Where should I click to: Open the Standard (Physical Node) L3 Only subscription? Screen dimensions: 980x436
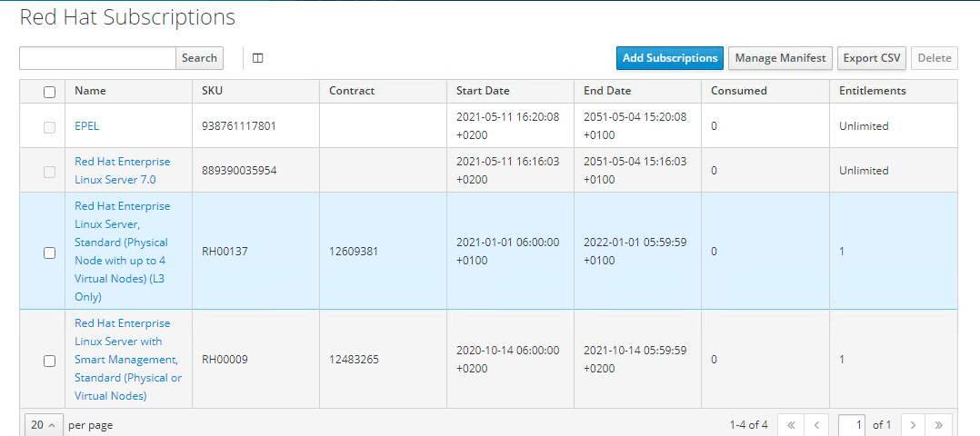click(x=123, y=251)
